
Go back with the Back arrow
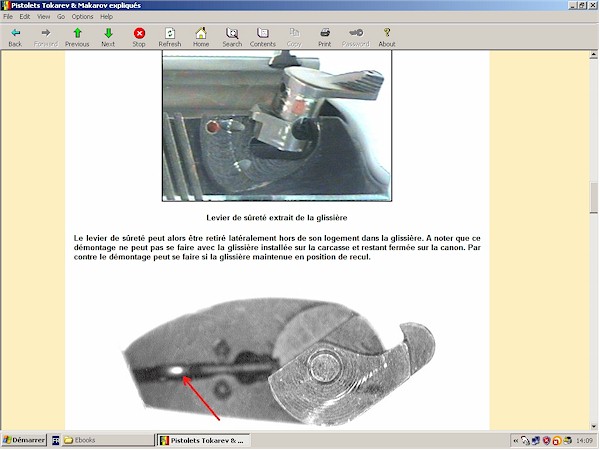pyautogui.click(x=15, y=37)
